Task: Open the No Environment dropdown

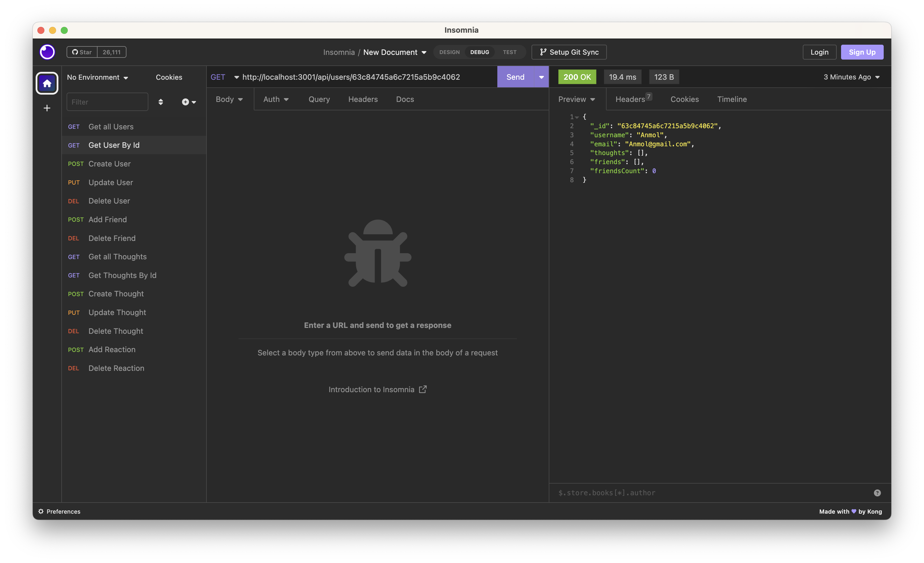Action: [x=97, y=77]
